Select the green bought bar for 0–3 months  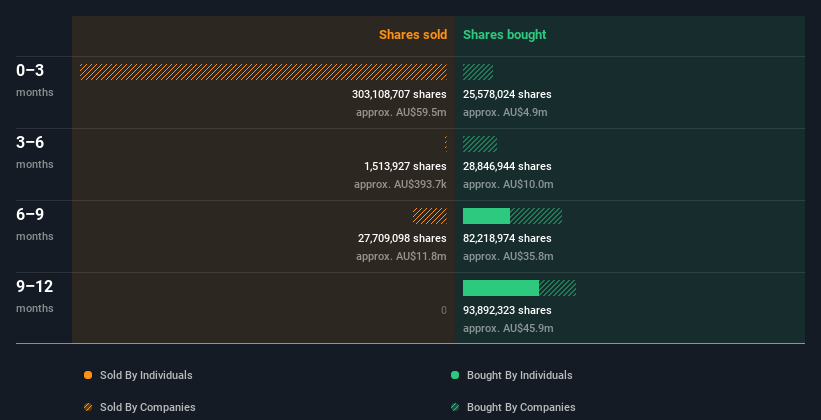(478, 72)
